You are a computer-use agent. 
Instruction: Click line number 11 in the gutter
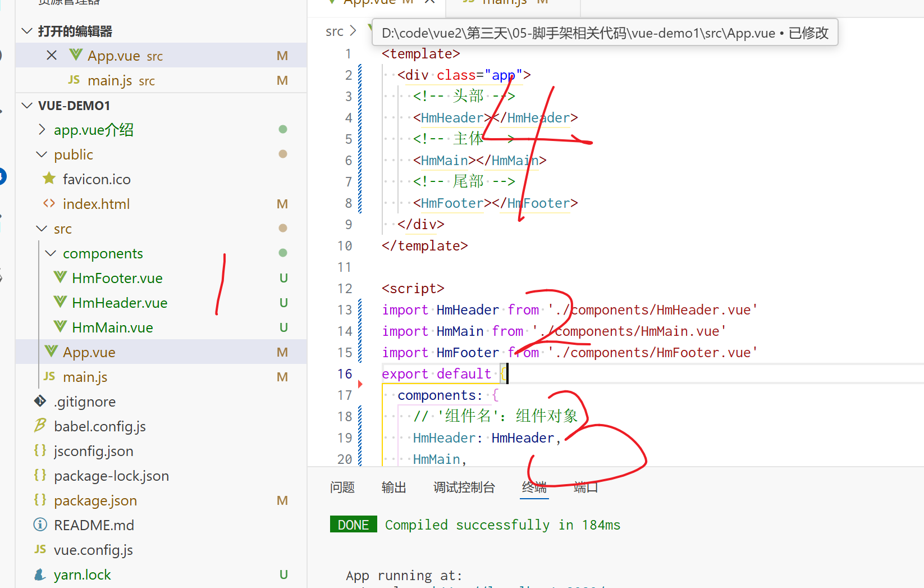[345, 267]
